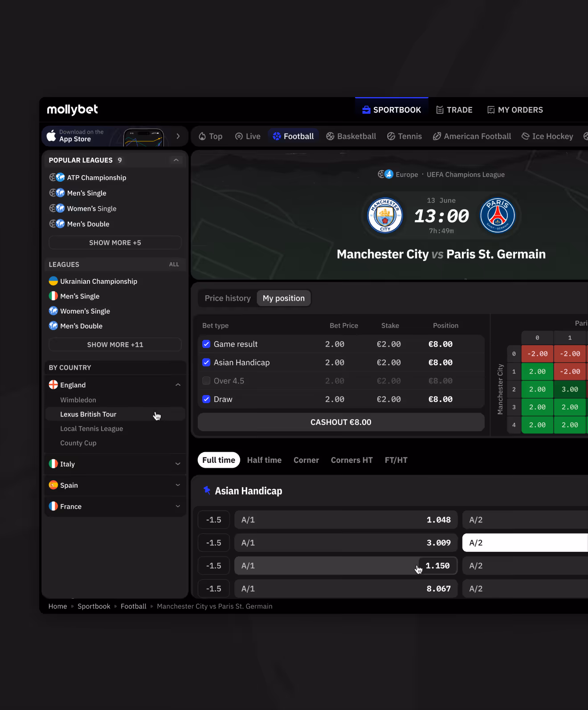Click the Trade tab icon
This screenshot has height=710, width=588.
(440, 110)
